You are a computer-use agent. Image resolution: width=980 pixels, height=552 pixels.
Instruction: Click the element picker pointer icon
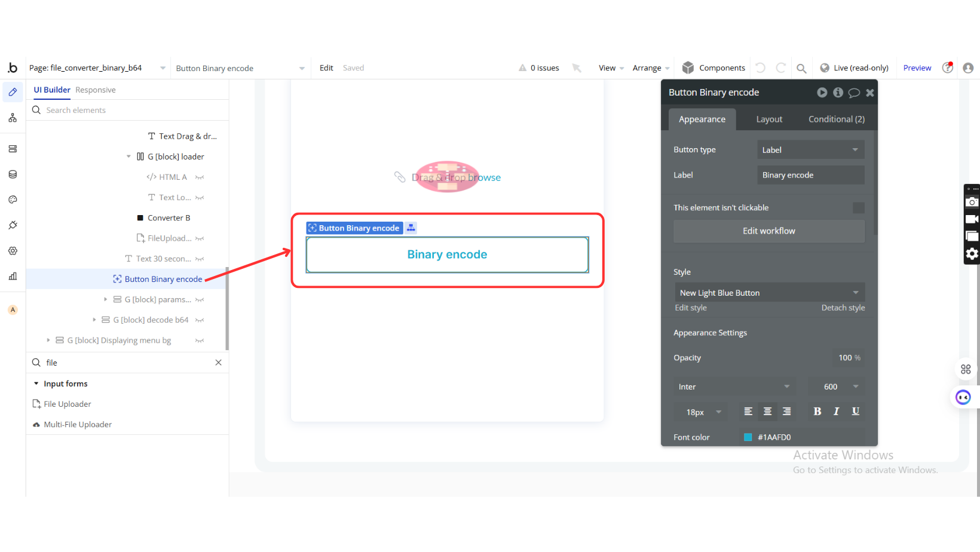click(x=577, y=68)
